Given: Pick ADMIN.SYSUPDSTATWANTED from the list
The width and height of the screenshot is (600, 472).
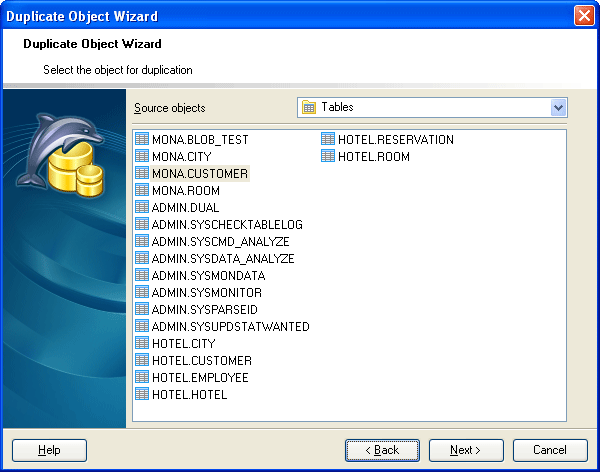Looking at the screenshot, I should click(x=230, y=327).
